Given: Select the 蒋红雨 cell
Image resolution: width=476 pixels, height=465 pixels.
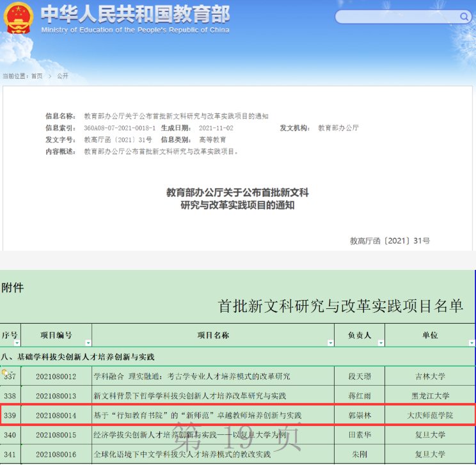Looking at the screenshot, I should 360,396.
